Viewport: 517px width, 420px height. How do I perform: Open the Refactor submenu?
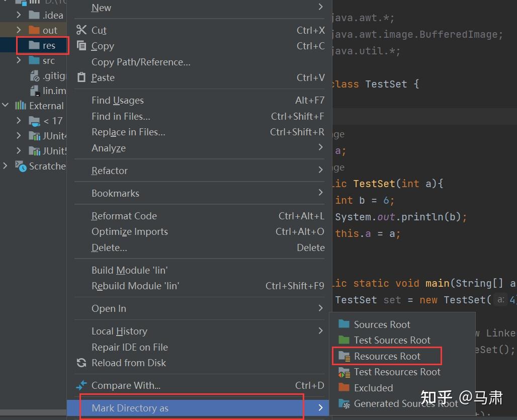200,171
